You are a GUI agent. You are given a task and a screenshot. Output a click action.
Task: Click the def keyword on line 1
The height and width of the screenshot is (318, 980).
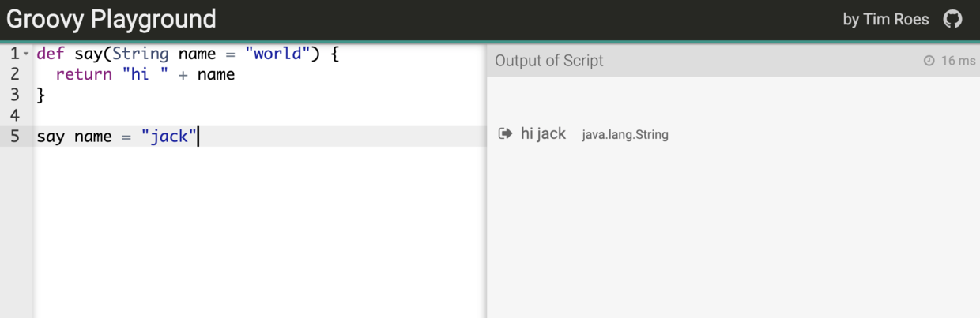[51, 54]
